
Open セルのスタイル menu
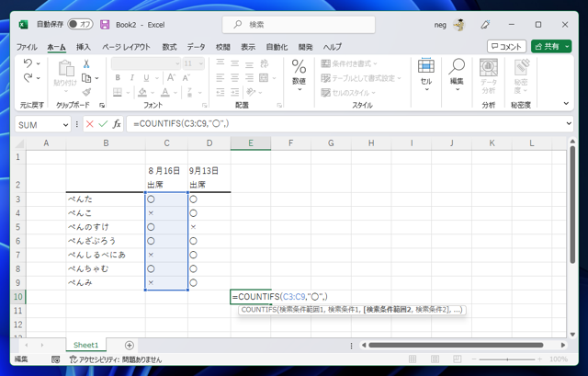click(x=348, y=92)
